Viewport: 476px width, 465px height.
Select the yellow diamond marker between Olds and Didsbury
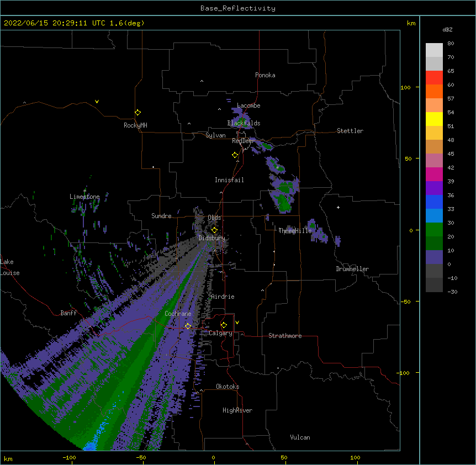click(x=214, y=230)
